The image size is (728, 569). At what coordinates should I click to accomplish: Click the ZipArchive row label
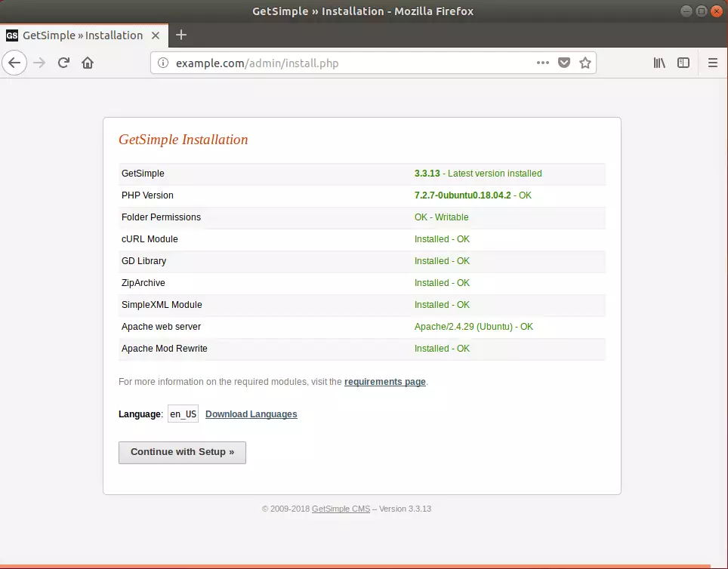[x=143, y=283]
